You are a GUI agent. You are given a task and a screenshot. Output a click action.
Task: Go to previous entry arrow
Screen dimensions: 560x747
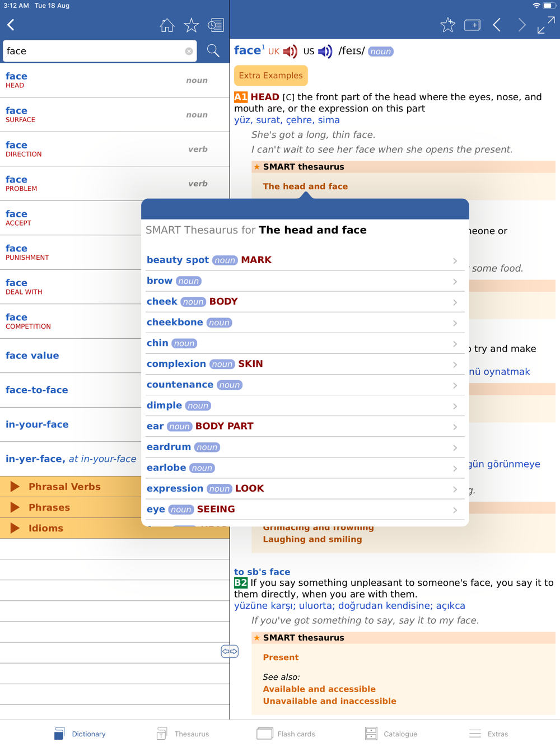497,25
